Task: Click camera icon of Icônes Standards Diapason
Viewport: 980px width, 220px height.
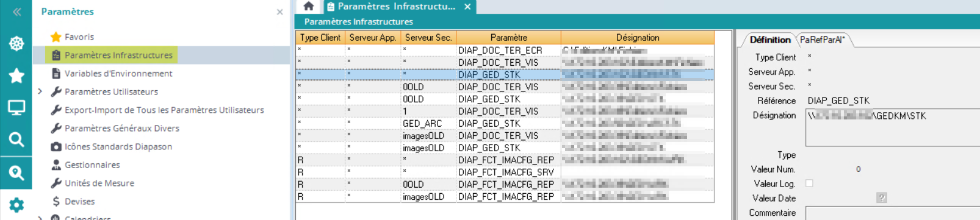Action: click(56, 146)
